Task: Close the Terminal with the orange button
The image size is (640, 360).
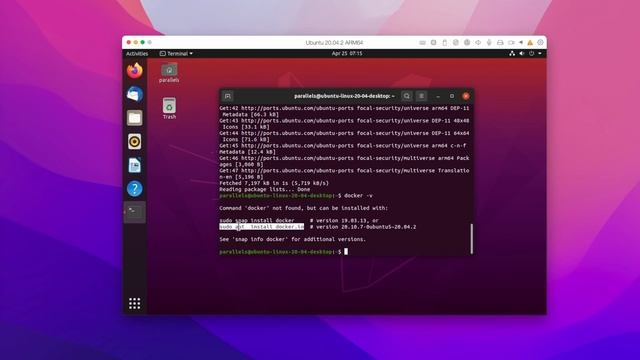Action: pos(466,96)
